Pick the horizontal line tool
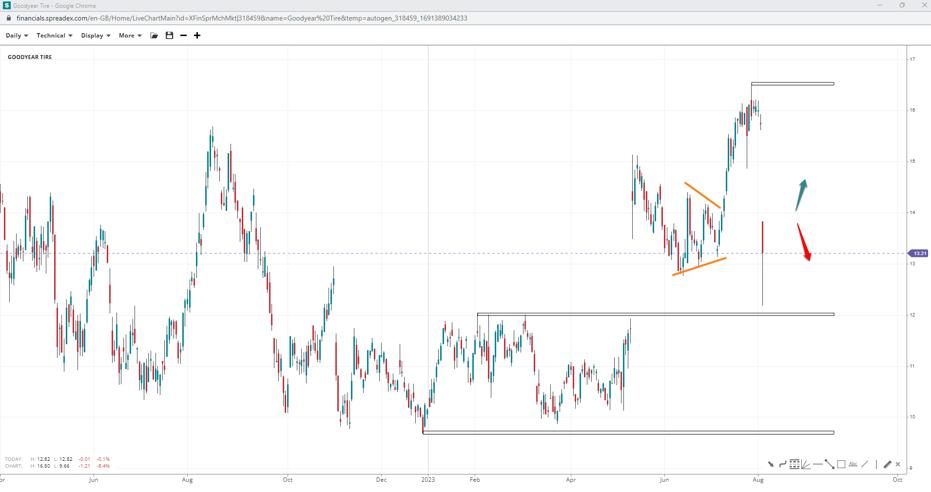 [x=818, y=464]
